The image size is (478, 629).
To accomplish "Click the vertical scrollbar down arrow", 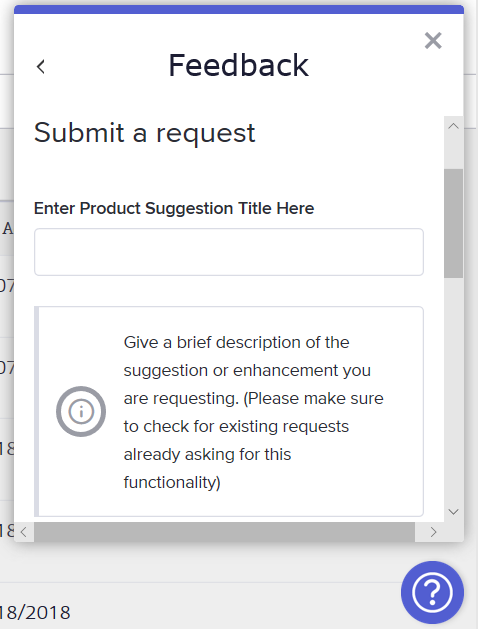I will tap(454, 512).
